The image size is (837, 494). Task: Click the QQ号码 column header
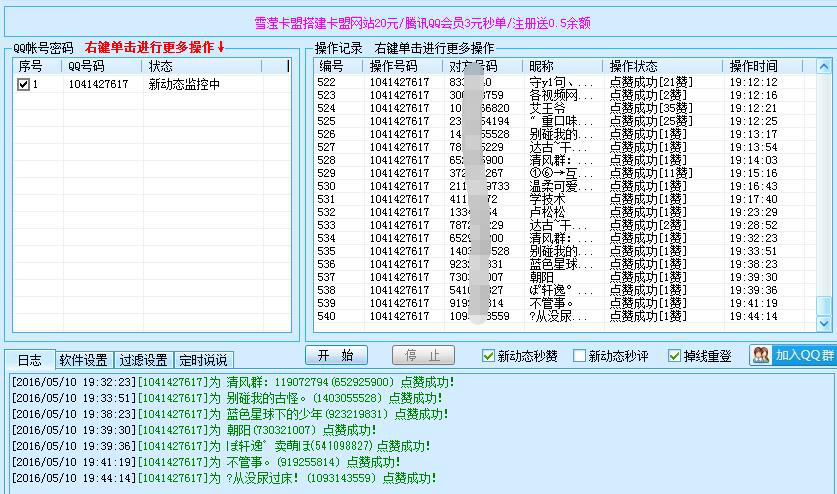tap(102, 66)
